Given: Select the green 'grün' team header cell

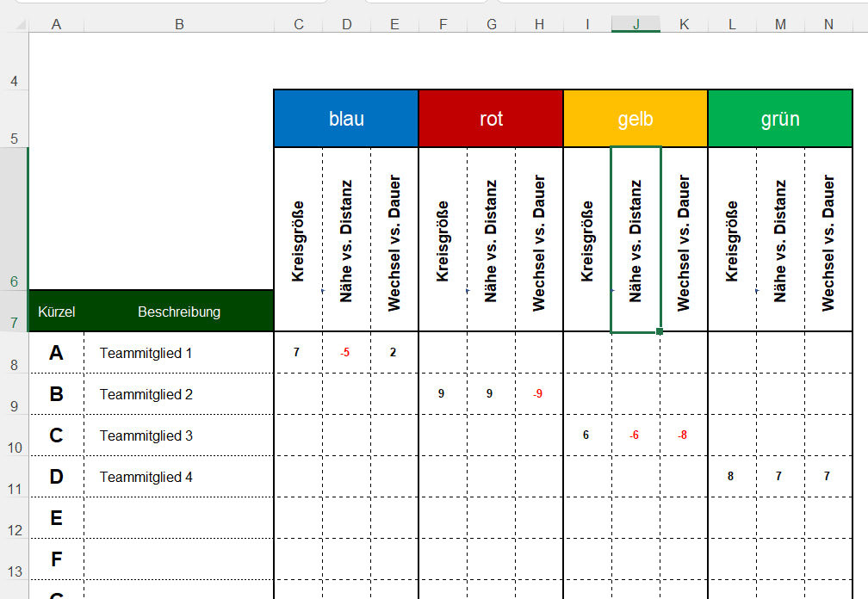Looking at the screenshot, I should [x=779, y=118].
